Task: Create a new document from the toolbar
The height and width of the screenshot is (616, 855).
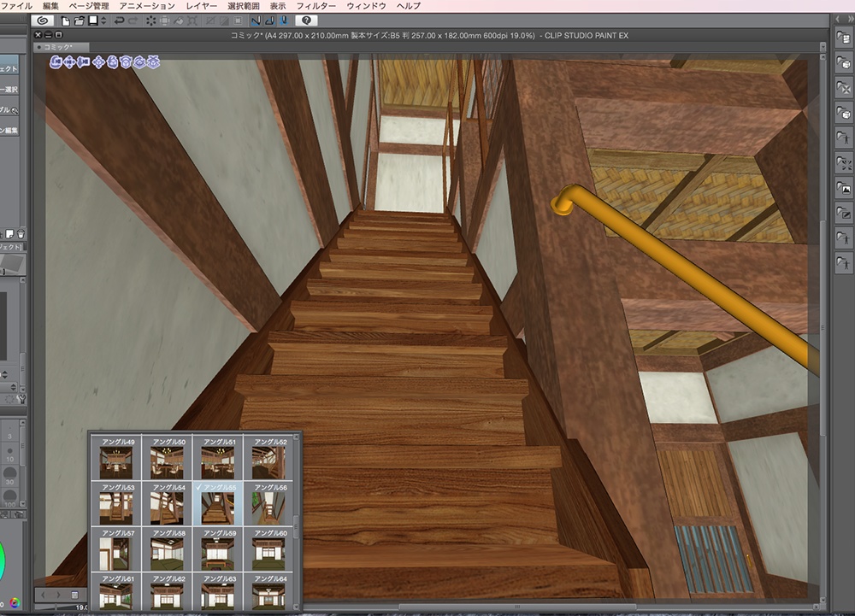Action: point(66,21)
